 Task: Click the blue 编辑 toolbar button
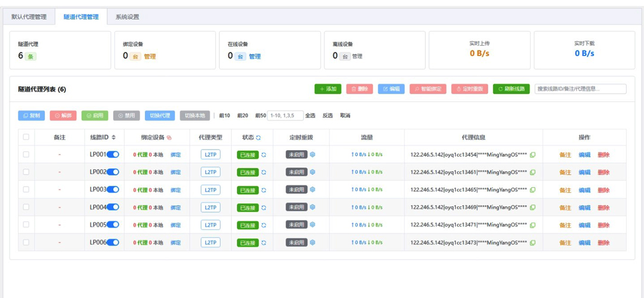pos(391,89)
